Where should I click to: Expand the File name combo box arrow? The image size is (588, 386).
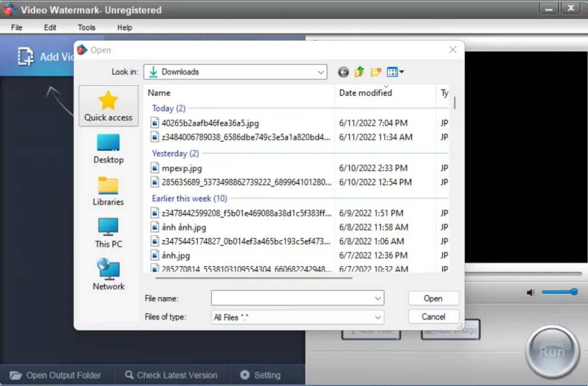click(x=378, y=298)
